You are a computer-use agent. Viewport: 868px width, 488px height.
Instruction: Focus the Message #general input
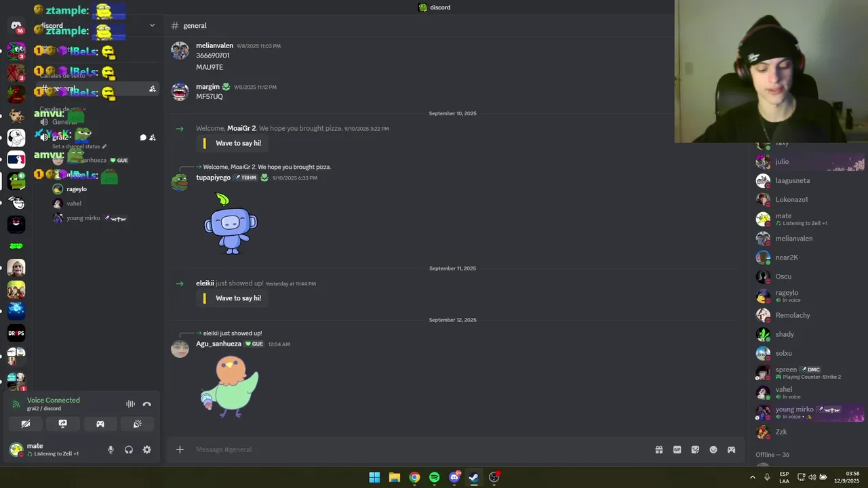(x=420, y=449)
